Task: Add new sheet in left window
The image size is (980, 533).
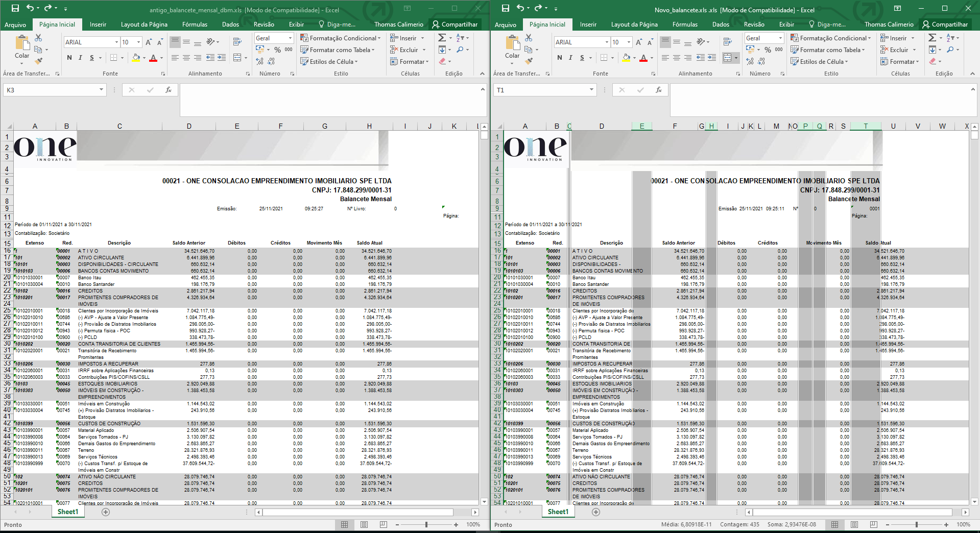Action: tap(106, 512)
